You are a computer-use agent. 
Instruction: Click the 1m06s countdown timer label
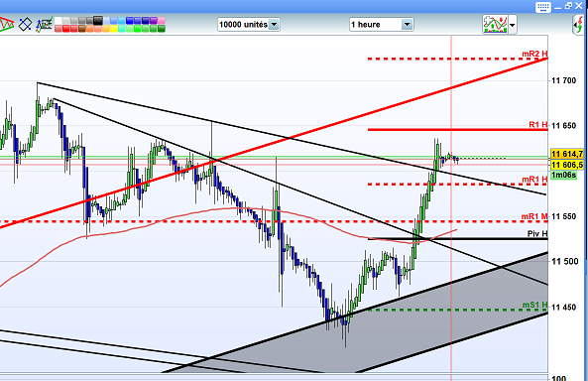pyautogui.click(x=563, y=175)
